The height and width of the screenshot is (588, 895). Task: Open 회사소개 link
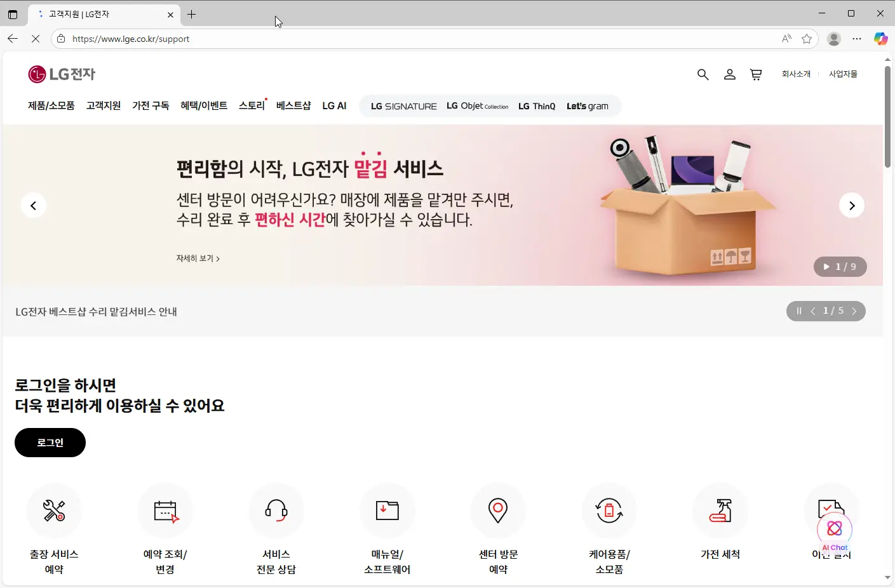[x=796, y=74]
